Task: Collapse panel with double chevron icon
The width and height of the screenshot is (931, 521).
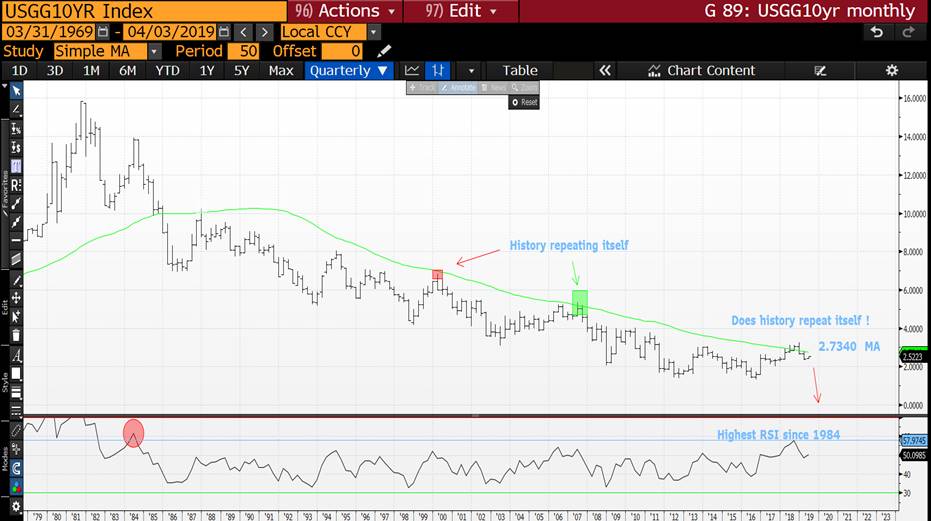Action: coord(604,70)
